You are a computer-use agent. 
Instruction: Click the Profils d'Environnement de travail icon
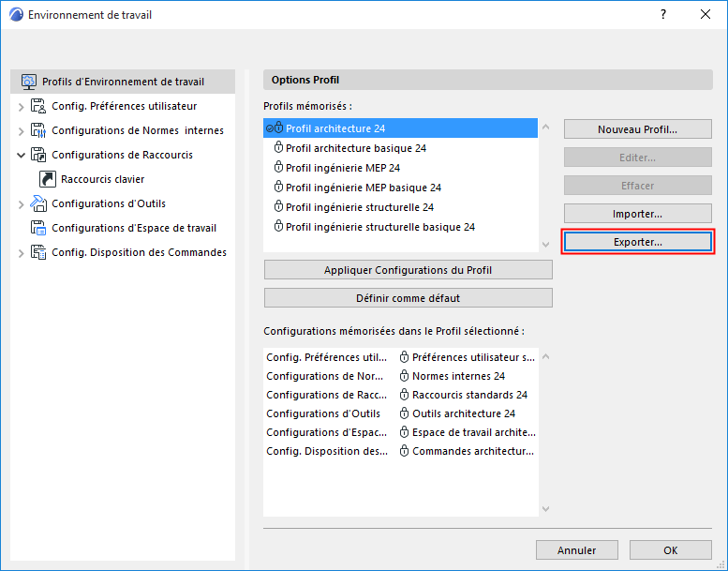[x=28, y=82]
